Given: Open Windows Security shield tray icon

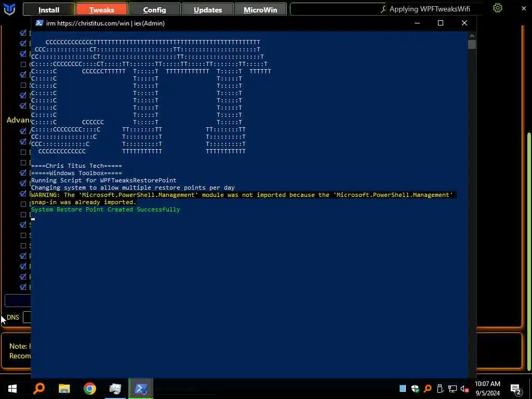Looking at the screenshot, I should (415, 389).
